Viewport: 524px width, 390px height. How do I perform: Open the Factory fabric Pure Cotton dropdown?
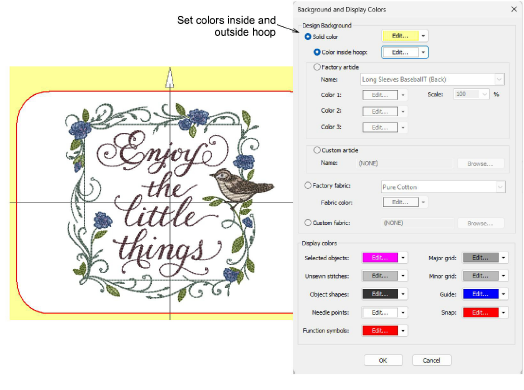point(443,187)
